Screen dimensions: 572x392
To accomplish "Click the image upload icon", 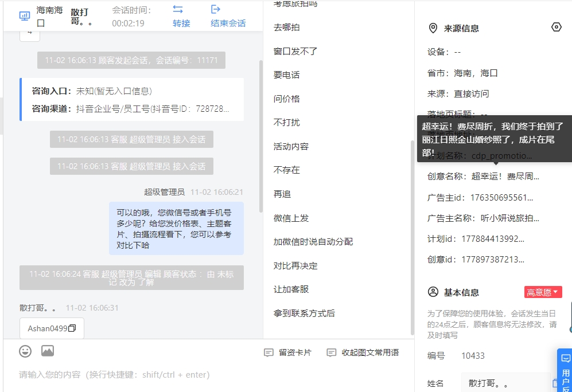I will pos(48,351).
